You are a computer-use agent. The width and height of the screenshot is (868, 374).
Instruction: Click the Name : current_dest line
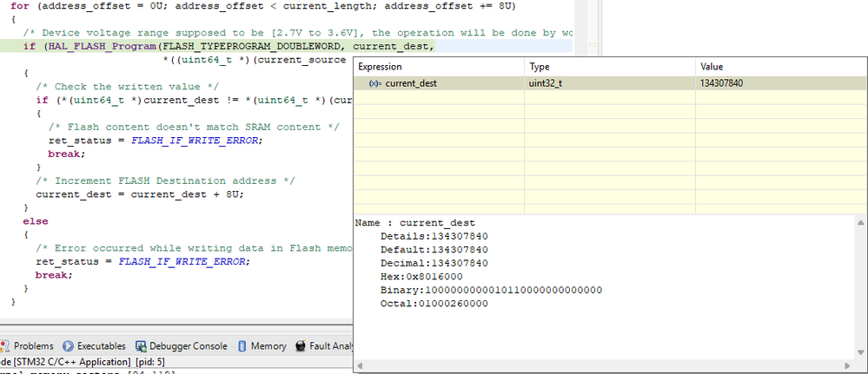click(414, 223)
